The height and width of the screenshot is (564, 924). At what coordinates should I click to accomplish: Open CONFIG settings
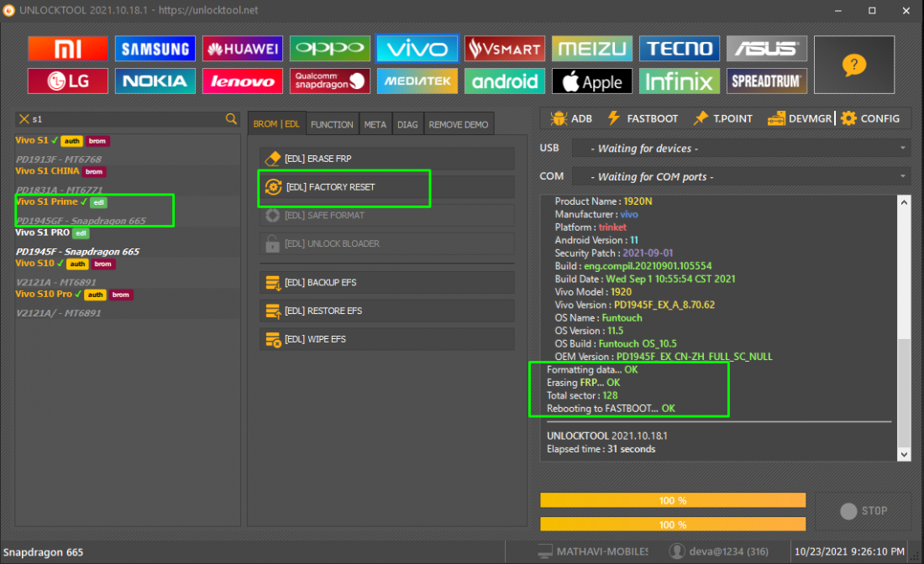(870, 118)
